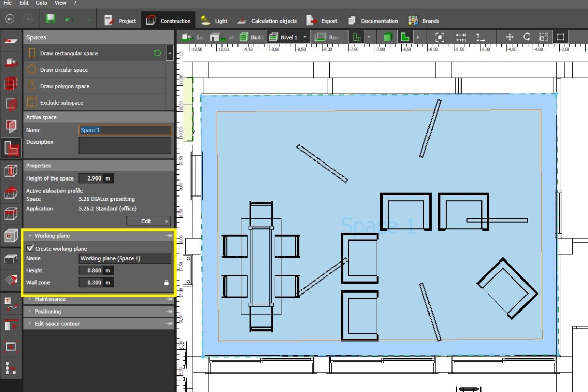Screen dimensions: 588x392
Task: Click the Exclude subspace tool
Action: pyautogui.click(x=61, y=103)
